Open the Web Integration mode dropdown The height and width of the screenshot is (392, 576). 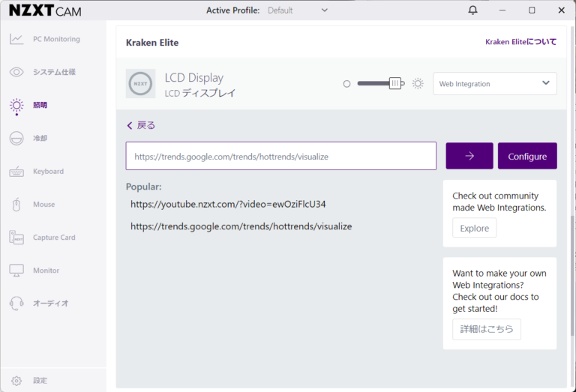[495, 84]
